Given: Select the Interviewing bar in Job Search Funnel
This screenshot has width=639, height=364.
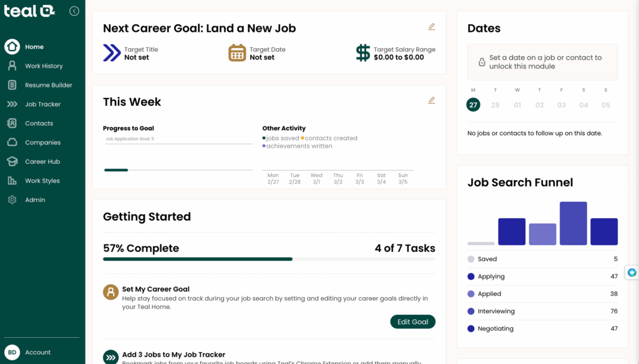Looking at the screenshot, I should [573, 221].
